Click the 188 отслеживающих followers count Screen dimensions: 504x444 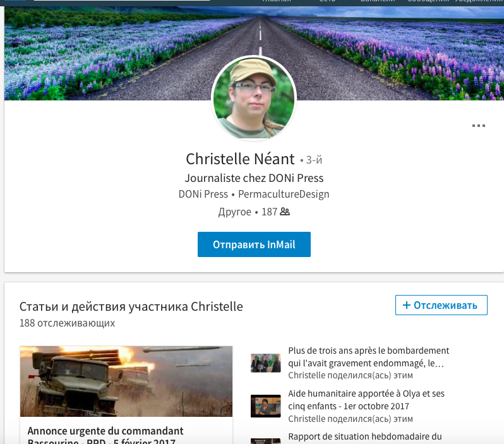pos(67,323)
